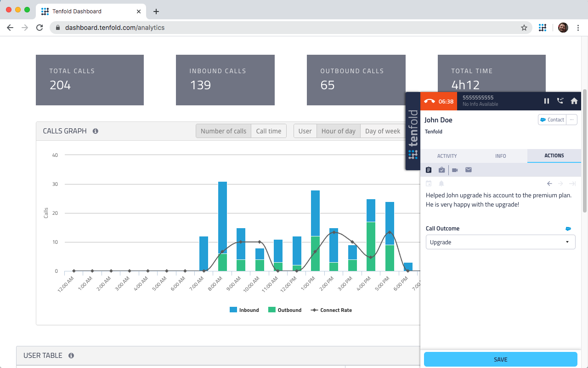This screenshot has width=588, height=368.
Task: Click info icon beside Calls Graph
Action: click(96, 131)
